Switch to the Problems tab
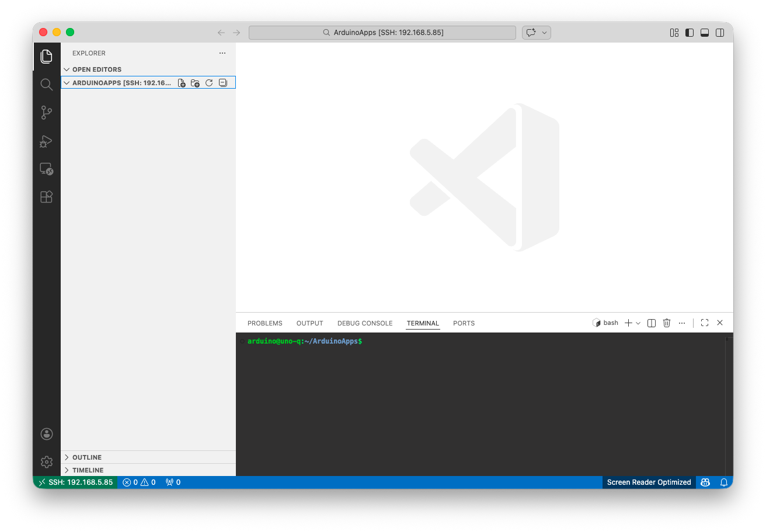Image resolution: width=766 pixels, height=532 pixels. pos(265,323)
